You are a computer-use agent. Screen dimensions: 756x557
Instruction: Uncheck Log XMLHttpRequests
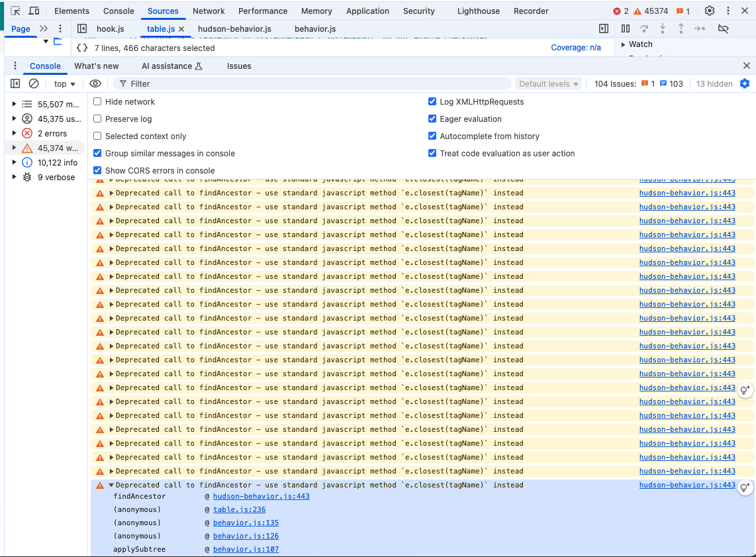[432, 102]
